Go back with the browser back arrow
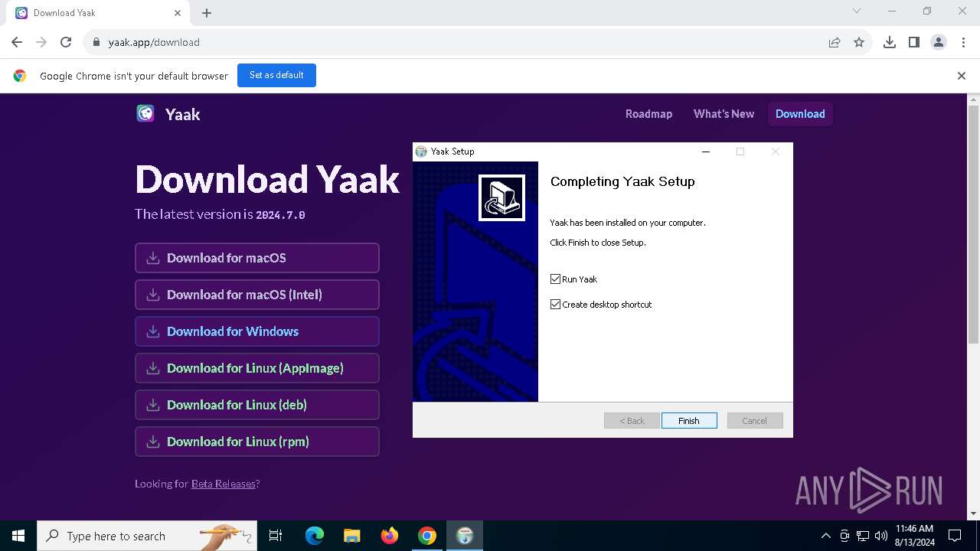Viewport: 980px width, 551px height. click(17, 42)
